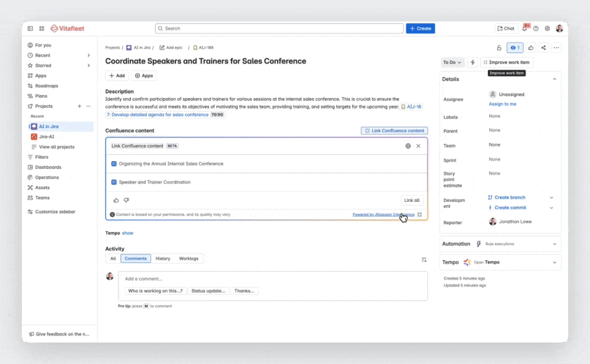This screenshot has height=364, width=590.
Task: Click the globe icon in the Confluence panel
Action: click(x=408, y=146)
